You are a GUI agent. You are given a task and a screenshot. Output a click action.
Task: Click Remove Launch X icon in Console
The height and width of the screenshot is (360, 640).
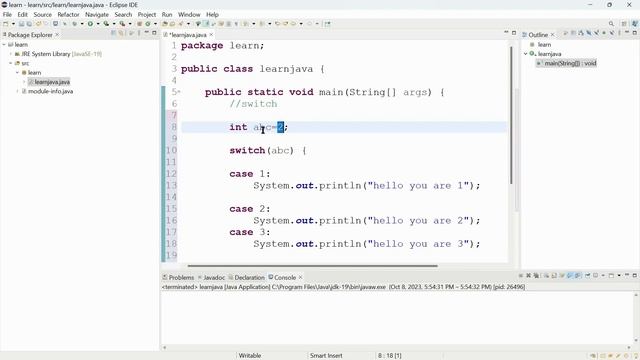(x=529, y=276)
